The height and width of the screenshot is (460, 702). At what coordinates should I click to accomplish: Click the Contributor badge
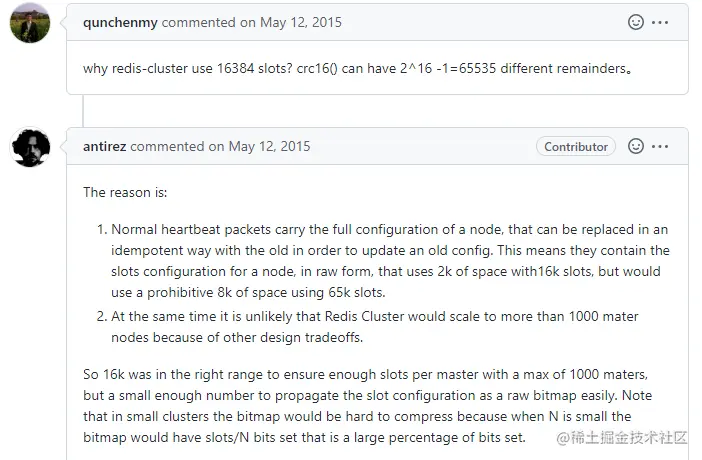tap(575, 146)
